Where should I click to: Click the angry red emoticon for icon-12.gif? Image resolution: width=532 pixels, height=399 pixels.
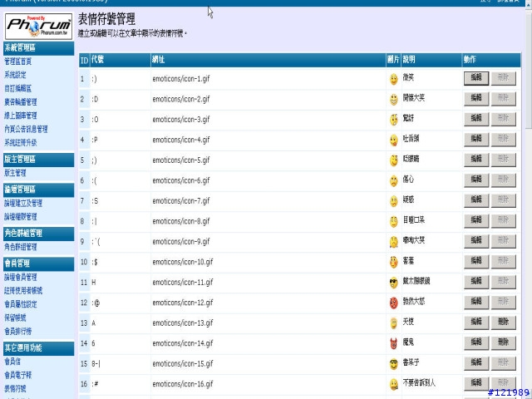pos(393,303)
